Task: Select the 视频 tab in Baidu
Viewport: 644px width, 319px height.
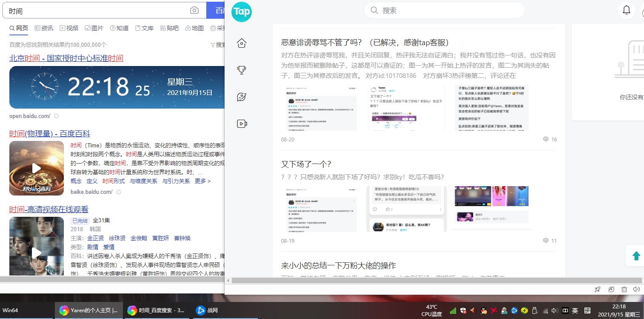Action: coord(69,28)
